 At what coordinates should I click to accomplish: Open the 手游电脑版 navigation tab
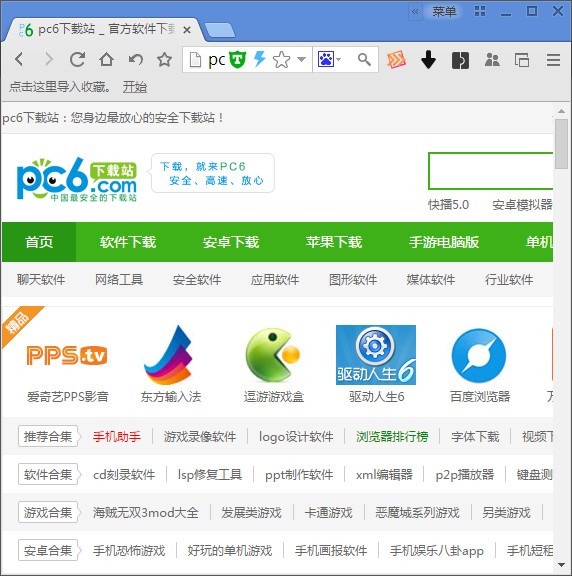pyautogui.click(x=444, y=242)
